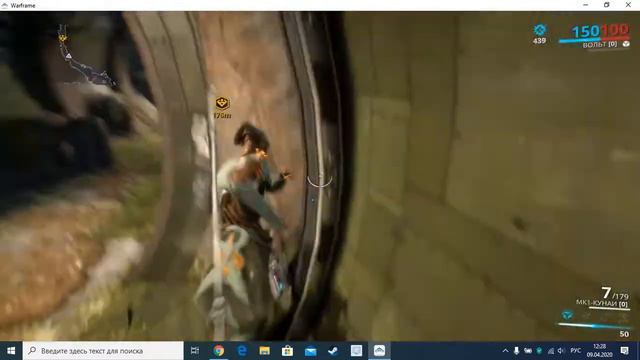The width and height of the screenshot is (640, 360).
Task: Click the circular crosshair reticle
Action: point(320,180)
